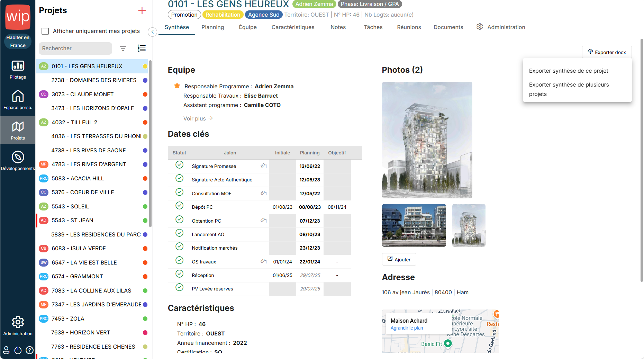Select project 7638 - HORIZON VERT
The image size is (644, 359).
point(92,332)
